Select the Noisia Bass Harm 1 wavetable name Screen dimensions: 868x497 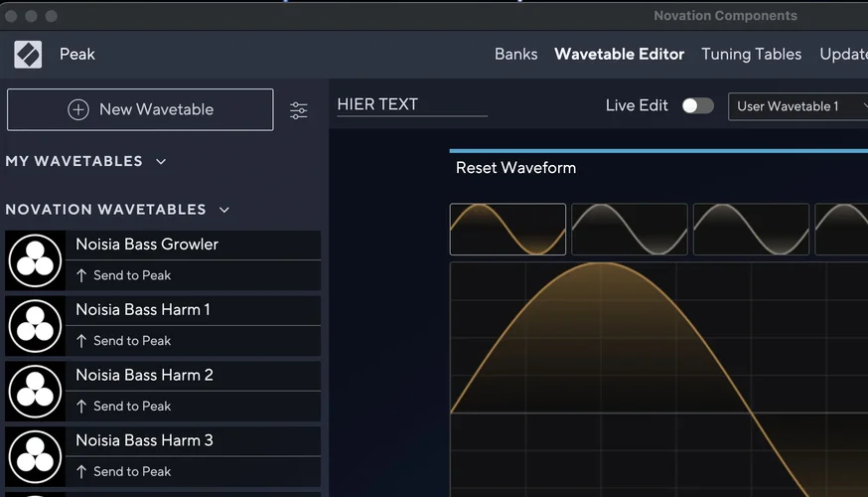point(143,310)
